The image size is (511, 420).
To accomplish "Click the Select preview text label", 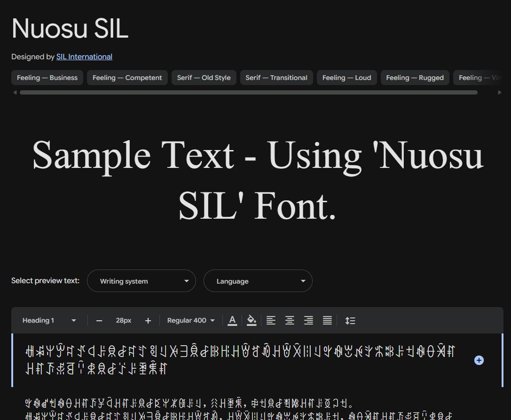I will tap(45, 281).
